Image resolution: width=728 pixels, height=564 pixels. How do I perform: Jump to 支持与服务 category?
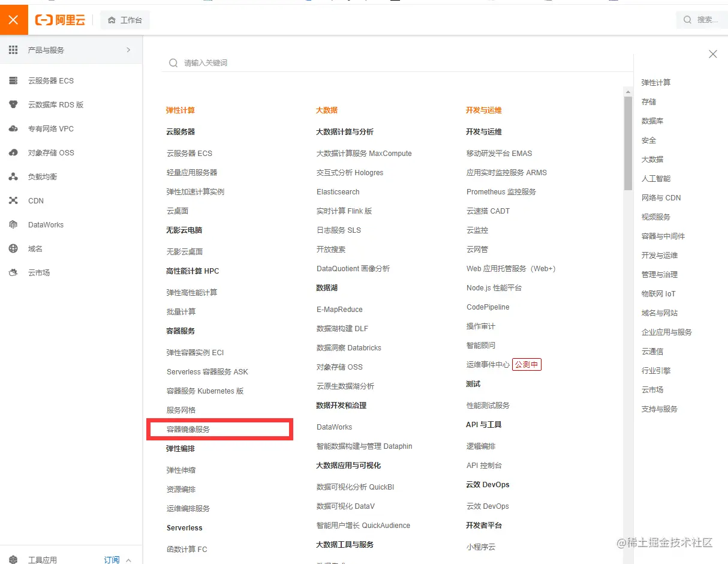[660, 409]
